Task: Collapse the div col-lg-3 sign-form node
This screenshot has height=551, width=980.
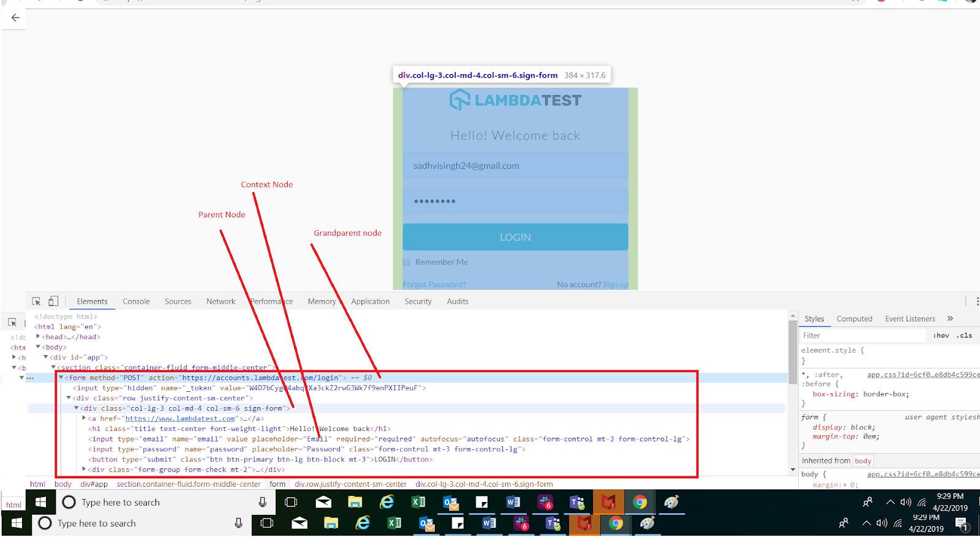Action: tap(77, 408)
